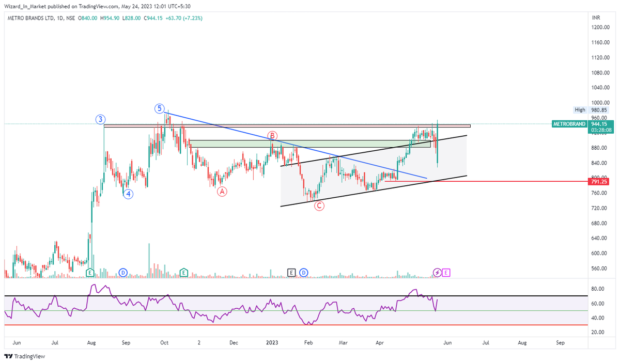Click the Feb label on the time axis
The image size is (620, 364).
308,342
